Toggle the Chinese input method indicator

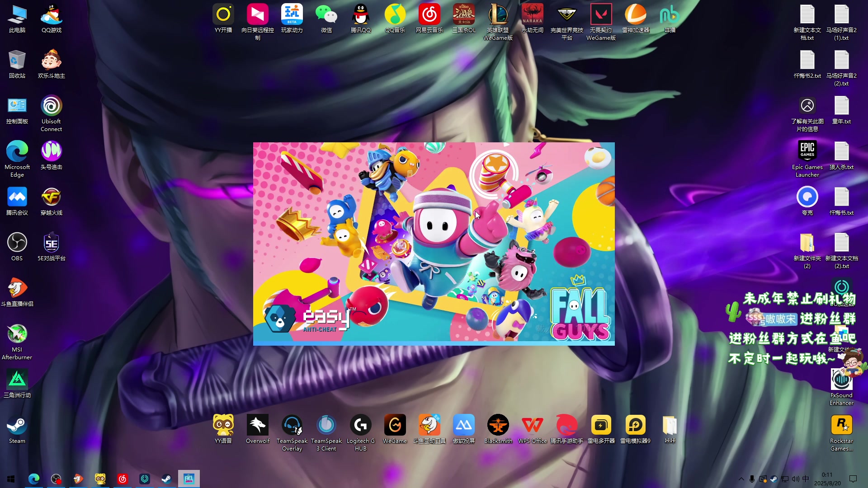tap(806, 479)
